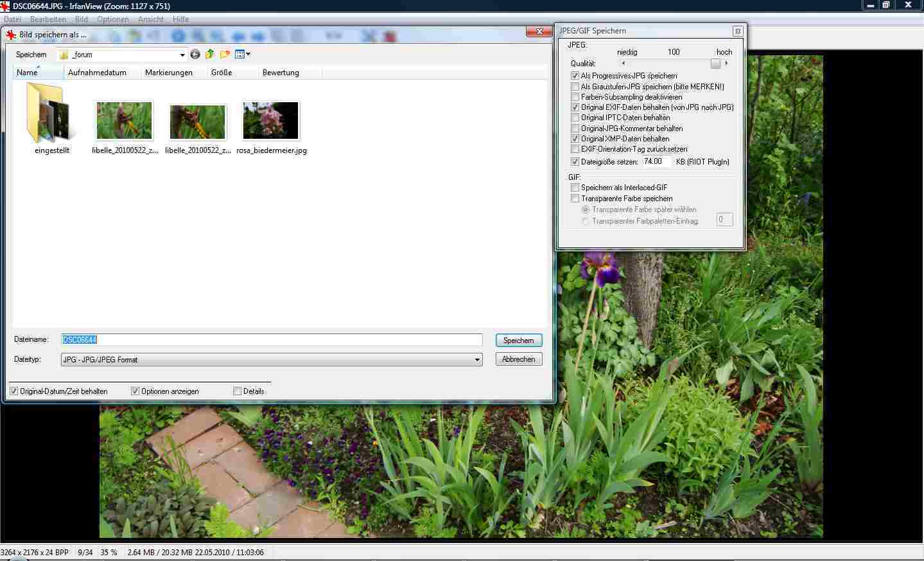Open the view menu icon

click(242, 55)
